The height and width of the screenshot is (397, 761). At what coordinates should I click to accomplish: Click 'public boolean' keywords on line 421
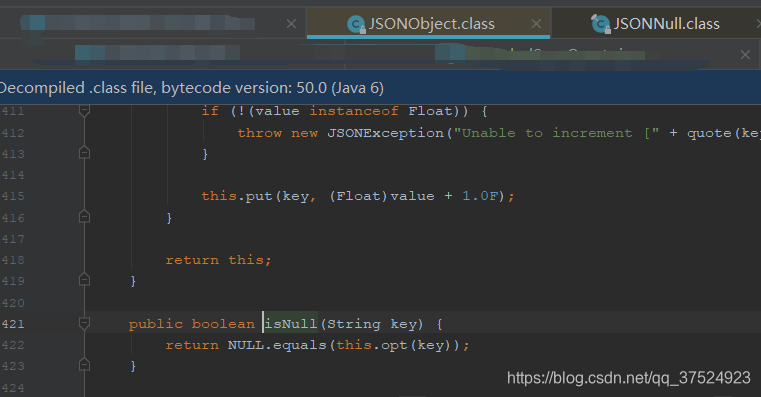coord(192,324)
